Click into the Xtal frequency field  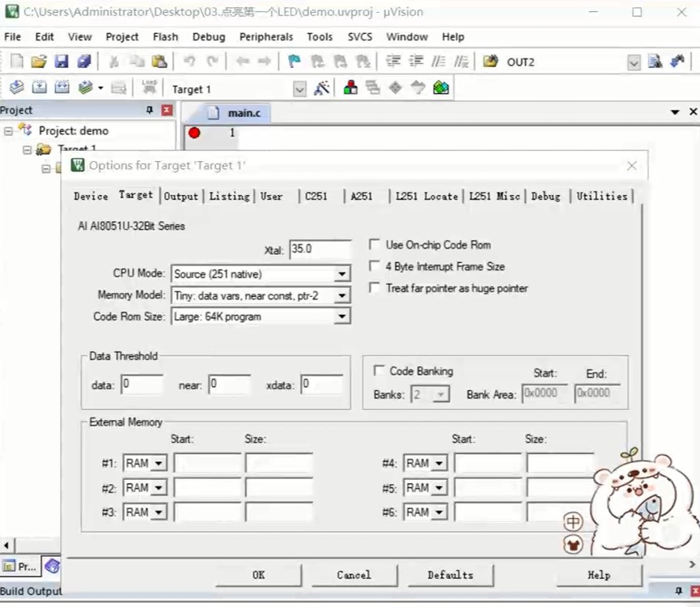[320, 249]
